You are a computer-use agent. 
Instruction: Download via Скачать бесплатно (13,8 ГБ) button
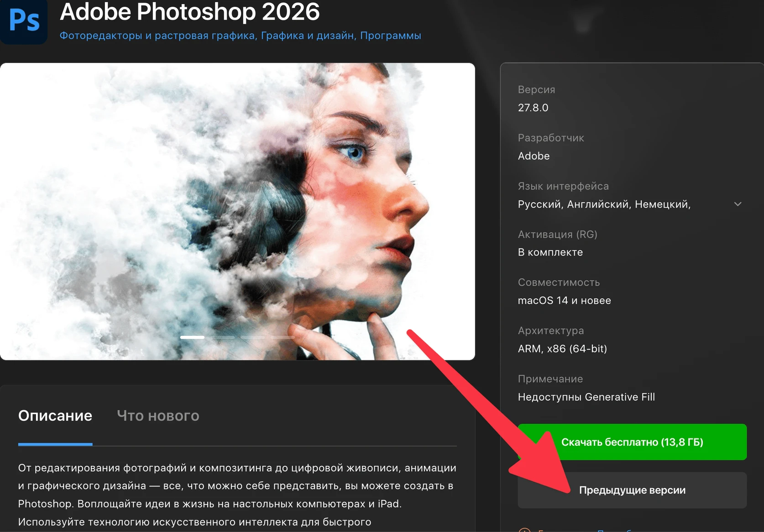632,442
